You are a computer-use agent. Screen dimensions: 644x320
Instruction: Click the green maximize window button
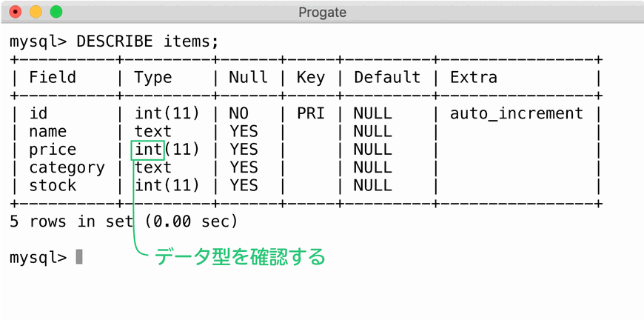56,12
